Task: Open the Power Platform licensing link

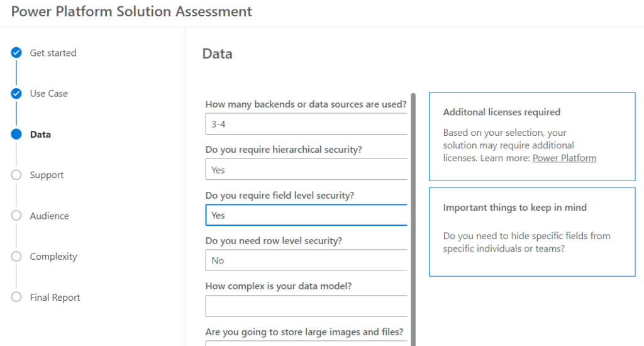Action: [x=564, y=158]
